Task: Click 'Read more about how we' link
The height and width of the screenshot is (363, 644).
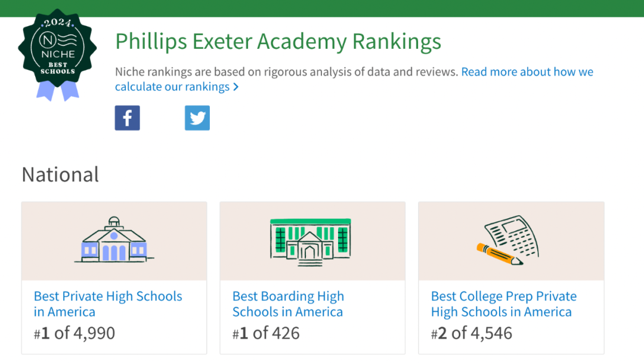Action: (x=527, y=72)
